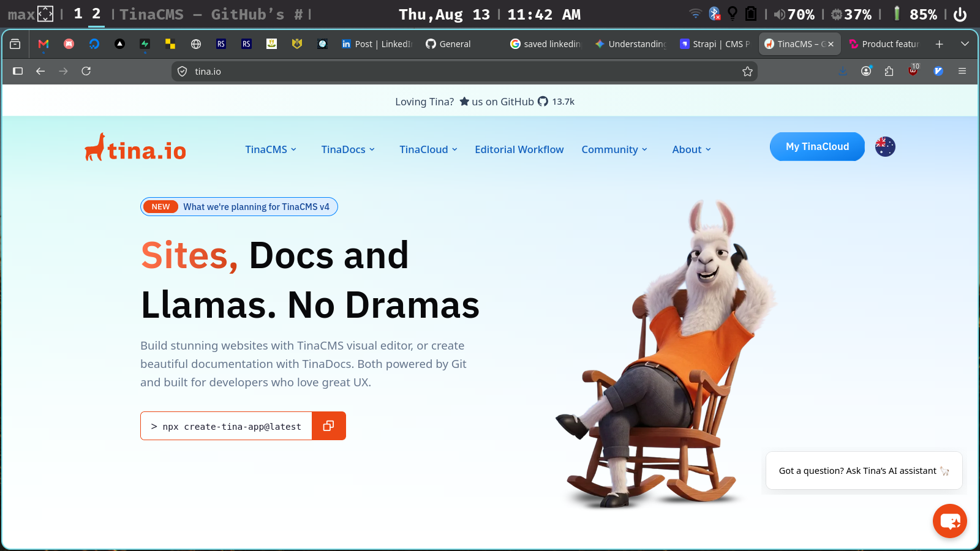Switch to the Post | LinkedIn tab
980x551 pixels.
tap(377, 44)
